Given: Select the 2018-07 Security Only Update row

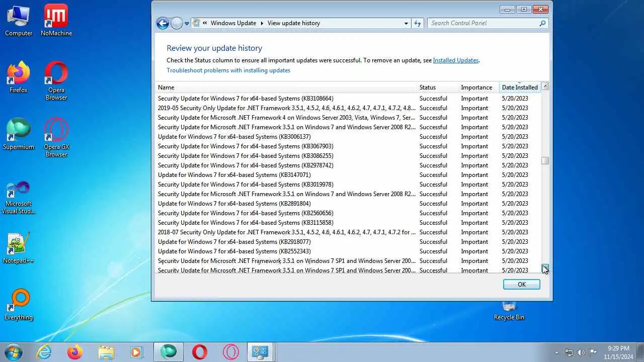Looking at the screenshot, I should pos(348,232).
